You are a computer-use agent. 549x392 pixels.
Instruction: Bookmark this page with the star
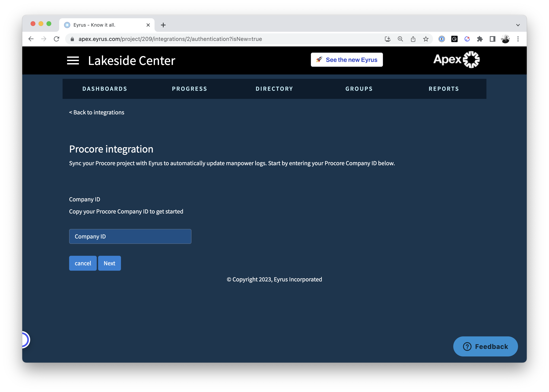(426, 39)
